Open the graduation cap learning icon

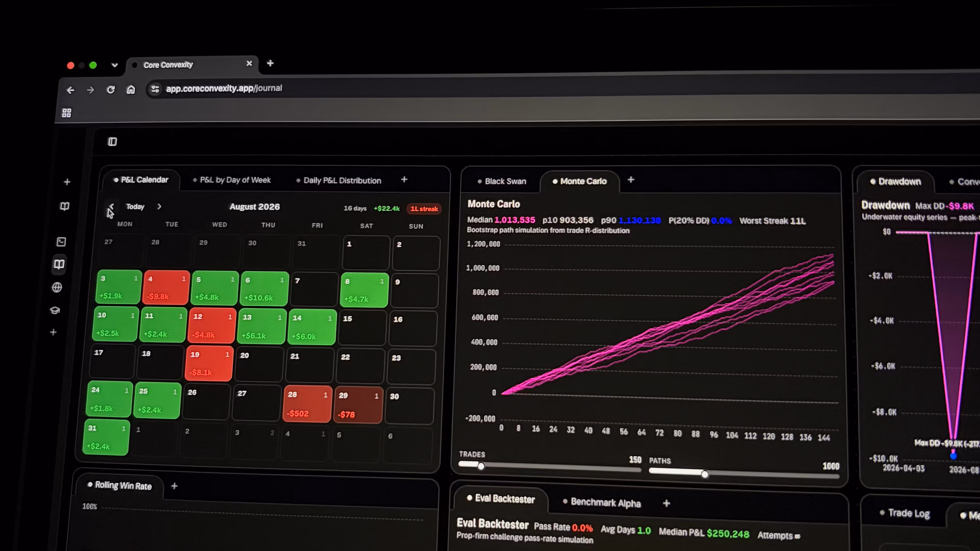[55, 310]
